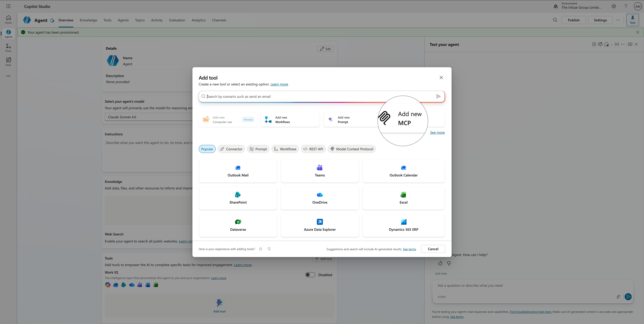Filter tools by REST API

pos(313,149)
